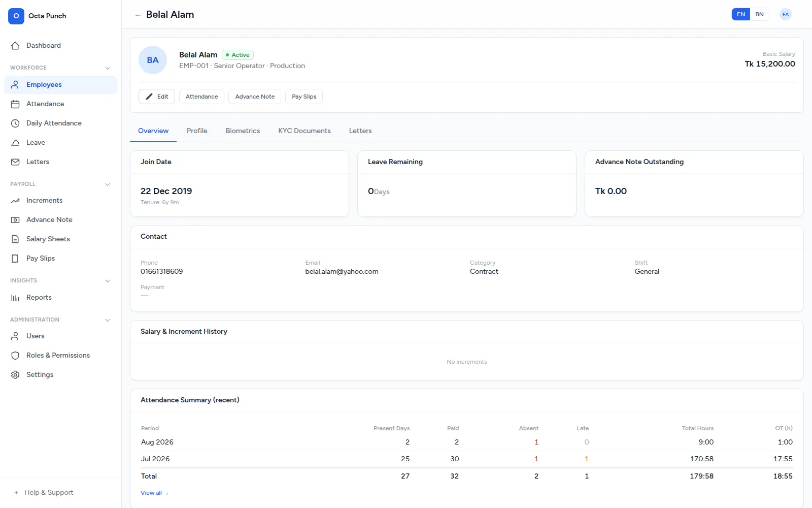Click the Octa Punch logo icon
This screenshot has width=812, height=508.
16,16
